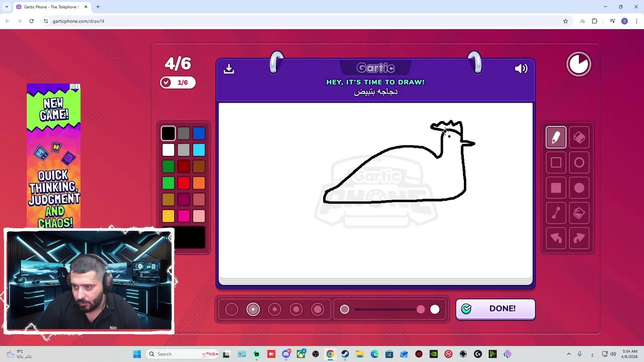Viewport: 644px width, 362px height.
Task: Open the Windows Start menu
Action: (x=137, y=354)
